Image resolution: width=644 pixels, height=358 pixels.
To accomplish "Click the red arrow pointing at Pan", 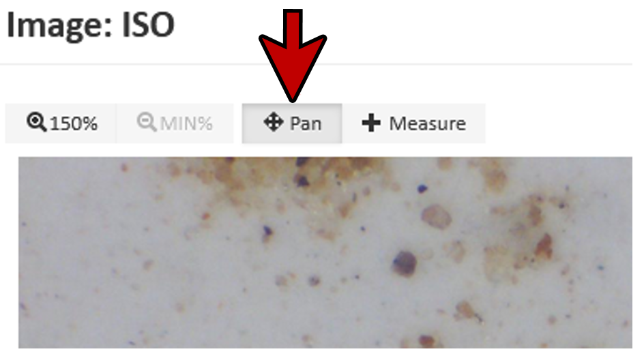I will pyautogui.click(x=293, y=55).
